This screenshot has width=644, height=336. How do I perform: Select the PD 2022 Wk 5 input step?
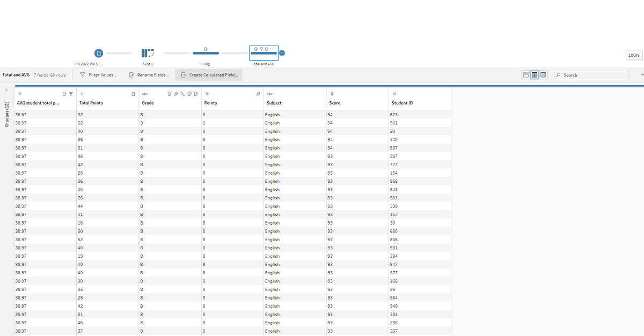(98, 53)
